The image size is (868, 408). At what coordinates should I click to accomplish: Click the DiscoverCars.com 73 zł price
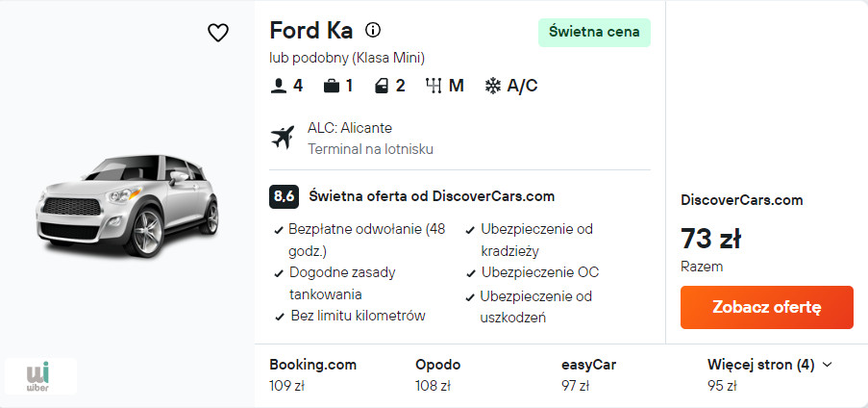coord(710,238)
